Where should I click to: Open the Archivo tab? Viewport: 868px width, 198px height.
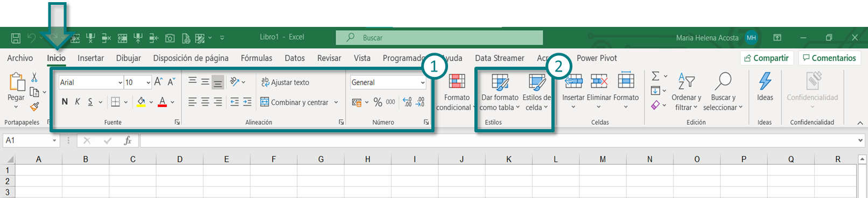point(20,58)
